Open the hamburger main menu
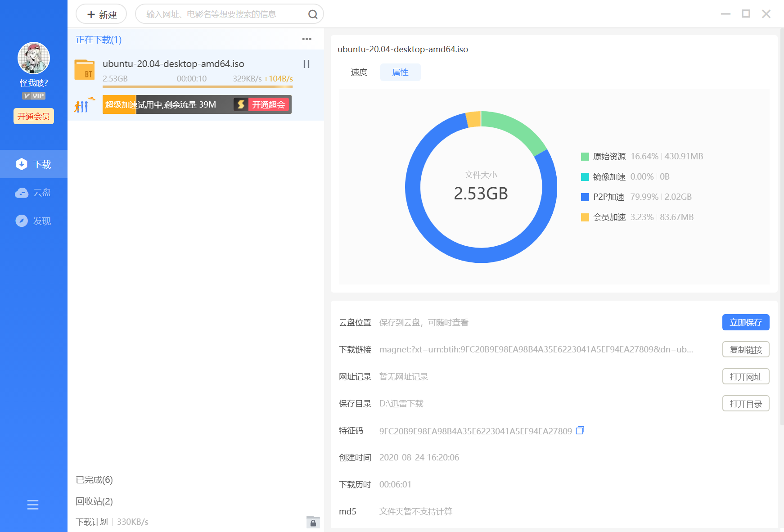 pos(33,505)
